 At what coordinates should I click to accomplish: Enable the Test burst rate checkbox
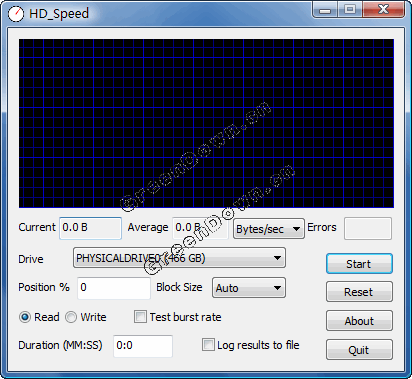[x=140, y=317]
